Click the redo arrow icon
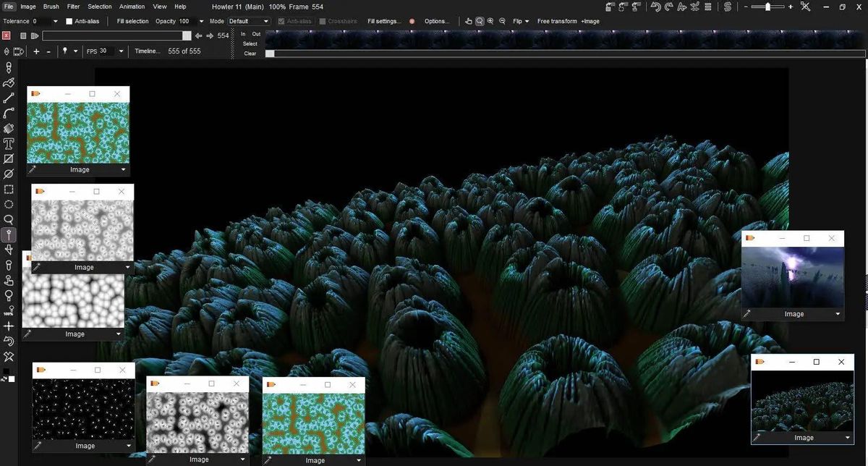 pyautogui.click(x=668, y=7)
